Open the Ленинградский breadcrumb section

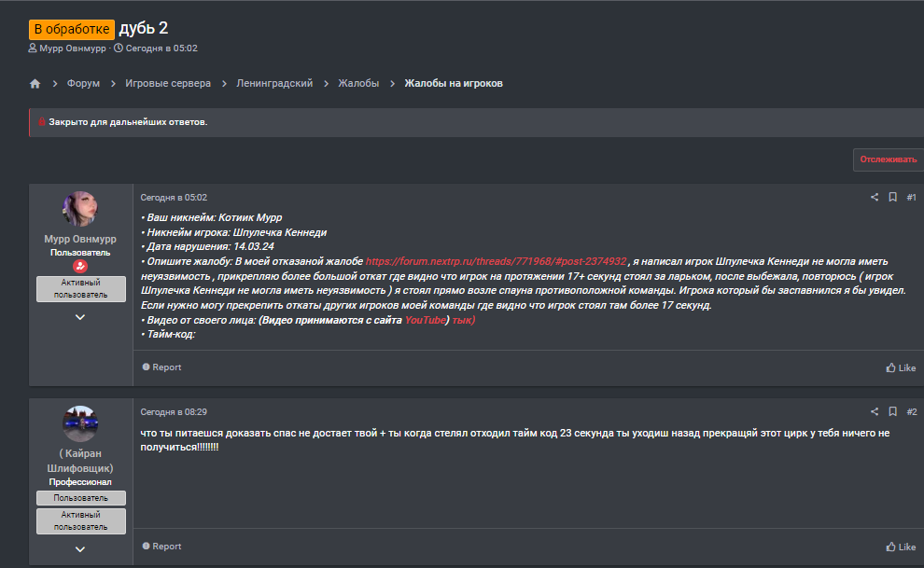(x=274, y=84)
